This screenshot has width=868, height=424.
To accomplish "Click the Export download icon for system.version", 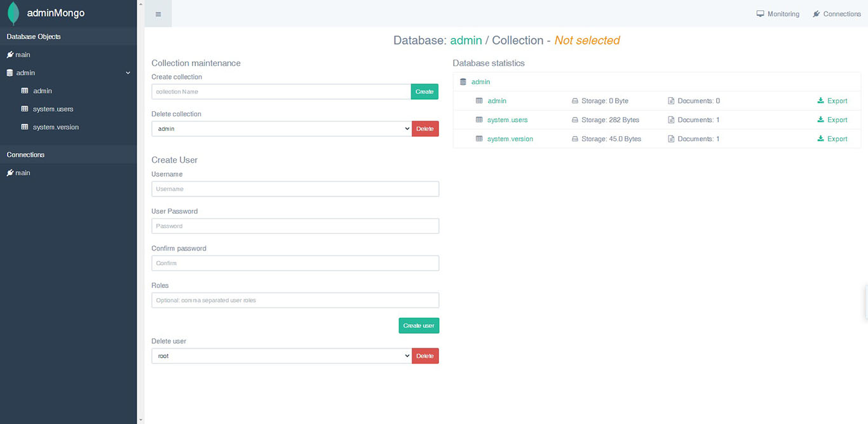I will (821, 139).
